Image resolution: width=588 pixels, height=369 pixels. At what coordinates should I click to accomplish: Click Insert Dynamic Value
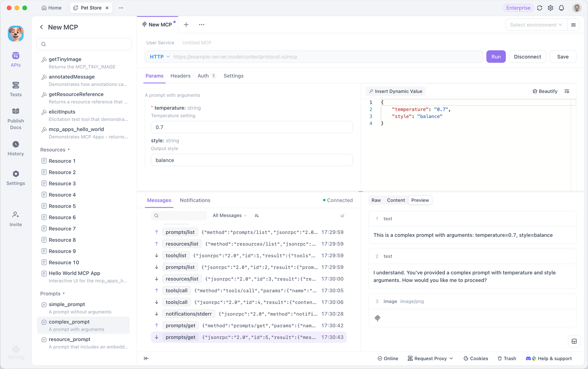(x=396, y=91)
